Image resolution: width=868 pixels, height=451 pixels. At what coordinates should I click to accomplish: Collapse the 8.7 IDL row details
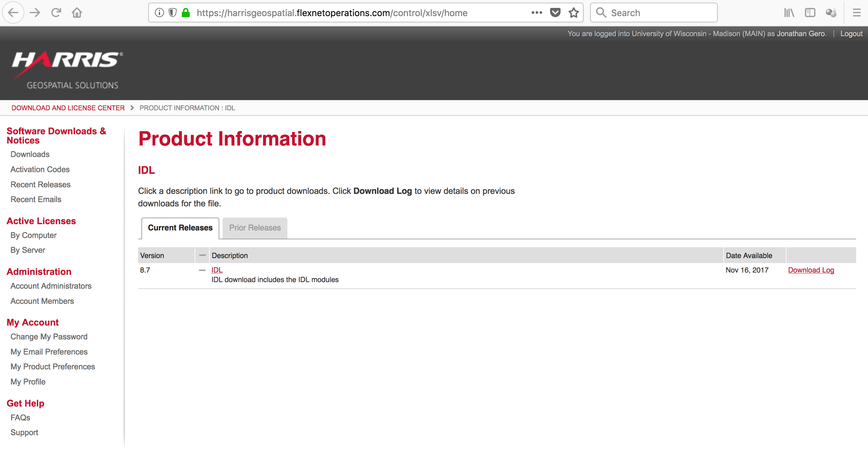(202, 270)
